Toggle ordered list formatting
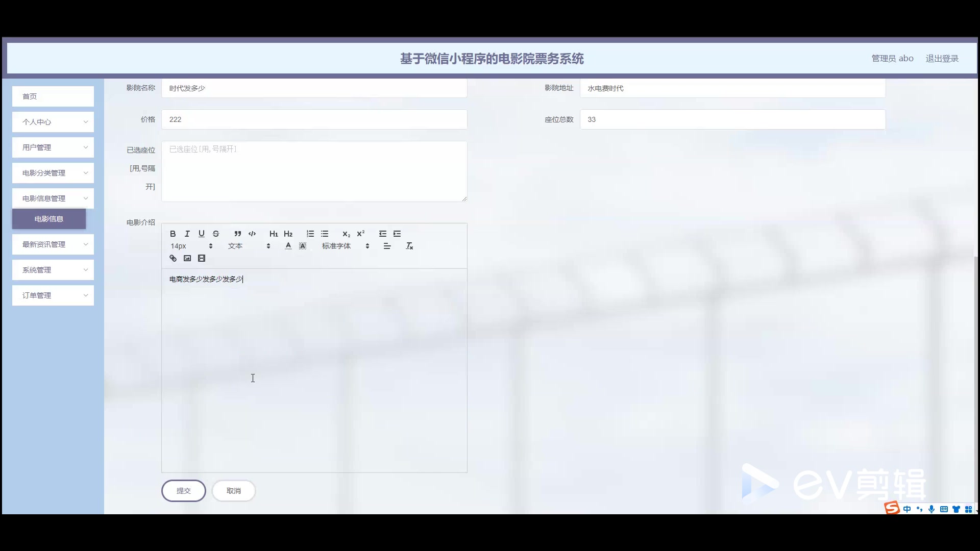The image size is (980, 551). [x=310, y=234]
